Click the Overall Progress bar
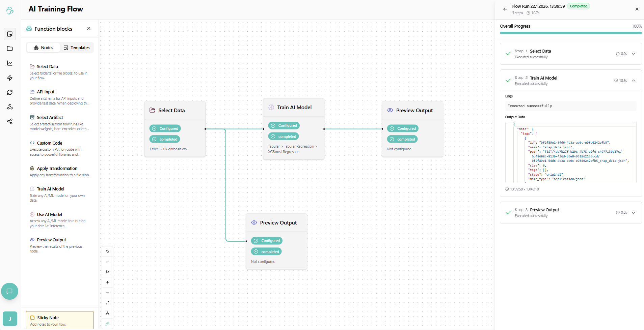Viewport: 644px width, 330px height. (x=570, y=33)
